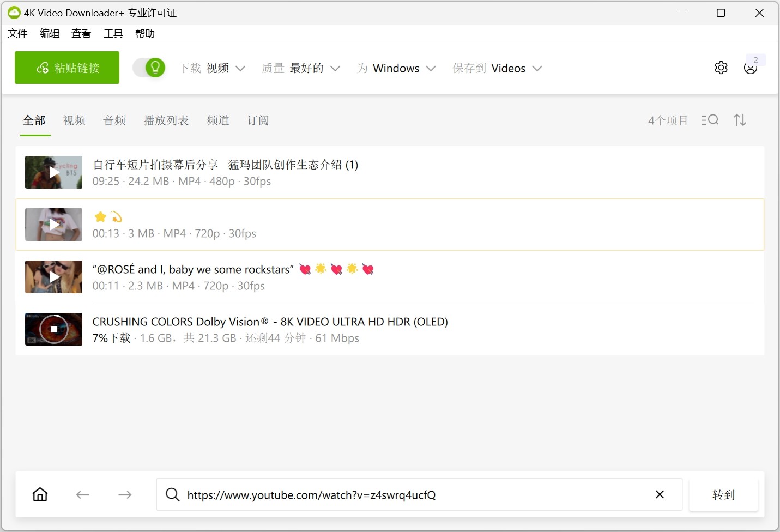
Task: Click the 转到 go button
Action: 723,494
